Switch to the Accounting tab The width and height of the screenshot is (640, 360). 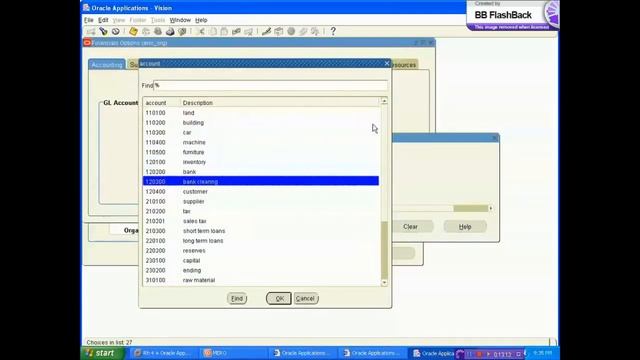(107, 64)
